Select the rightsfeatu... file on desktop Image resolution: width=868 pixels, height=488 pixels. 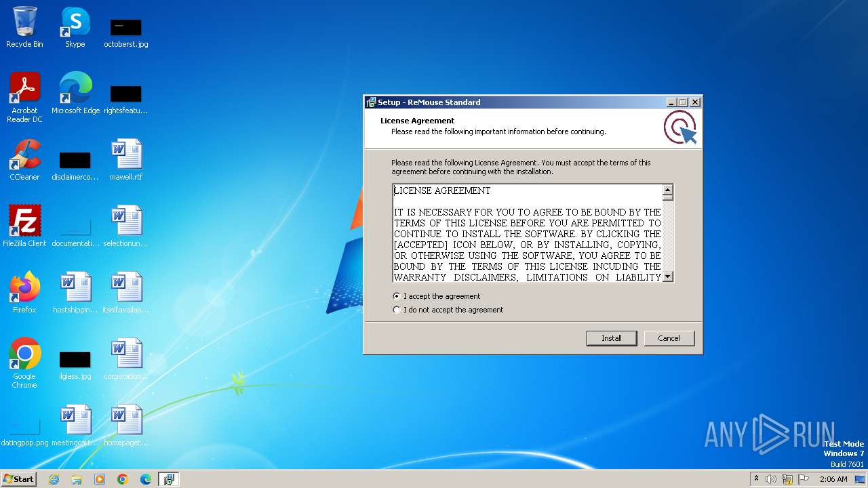pos(125,99)
